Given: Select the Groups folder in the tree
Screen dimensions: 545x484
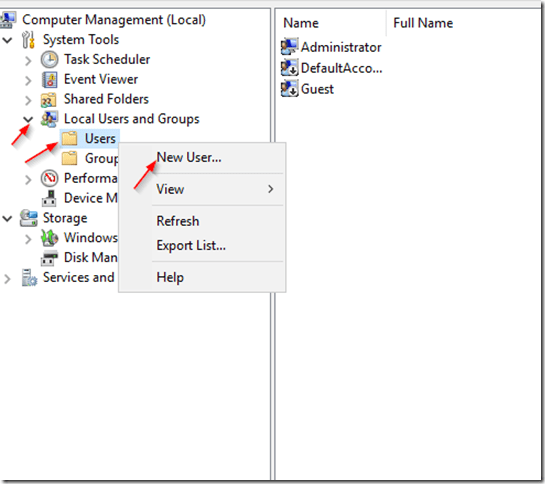Looking at the screenshot, I should coord(90,159).
